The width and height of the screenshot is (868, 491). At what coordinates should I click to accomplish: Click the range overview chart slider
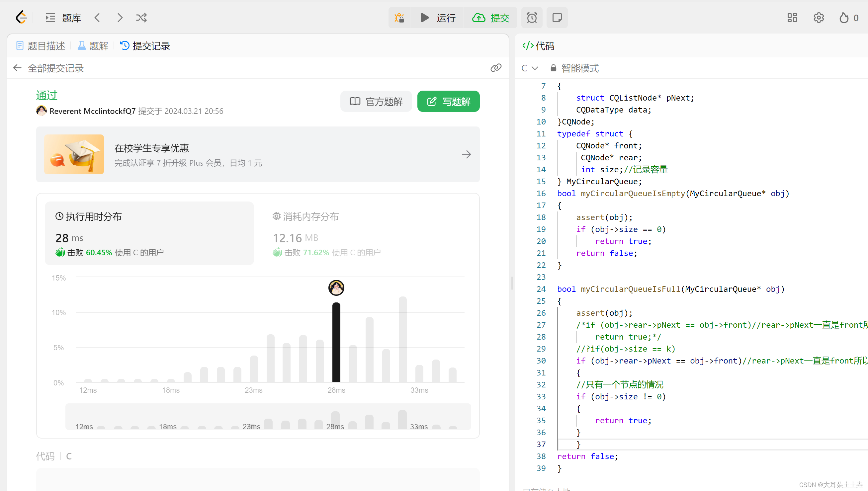click(x=268, y=417)
